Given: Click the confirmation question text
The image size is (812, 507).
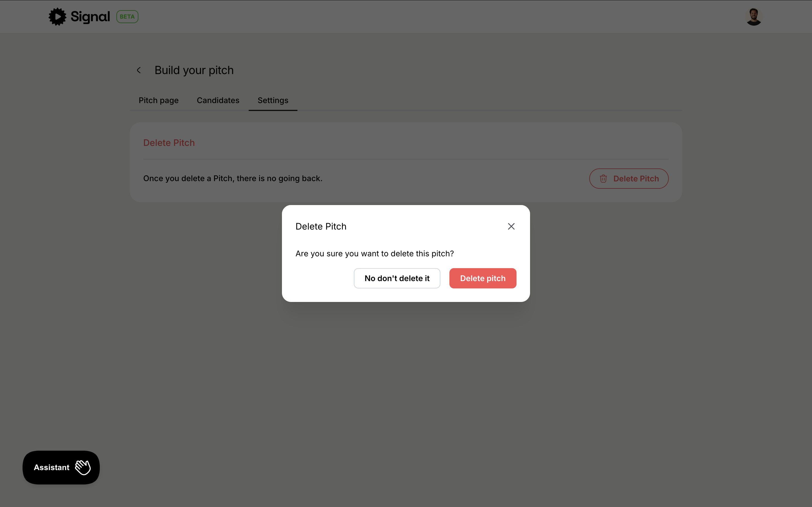Looking at the screenshot, I should pyautogui.click(x=374, y=253).
